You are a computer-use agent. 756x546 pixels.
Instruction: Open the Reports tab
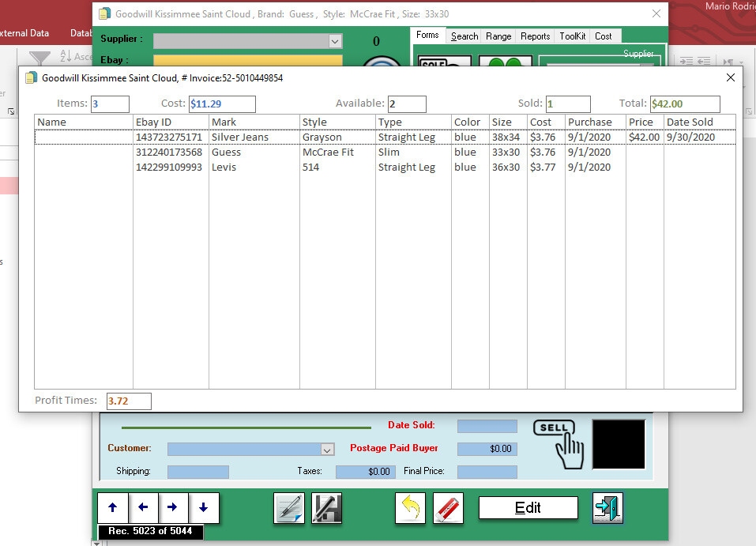[535, 36]
